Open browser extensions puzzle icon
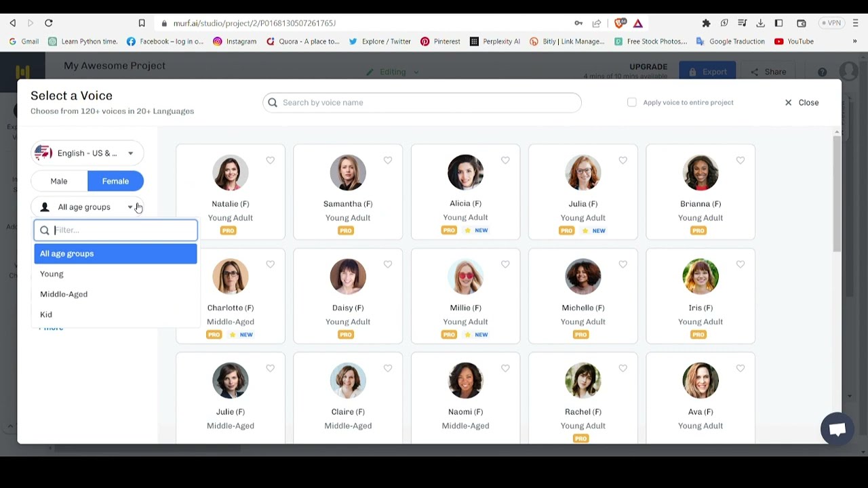The image size is (868, 488). click(706, 23)
